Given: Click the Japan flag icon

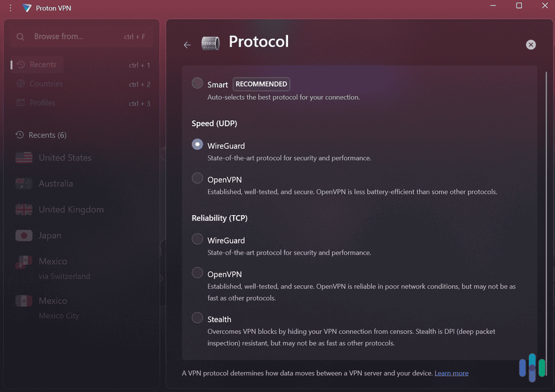Looking at the screenshot, I should click(23, 235).
